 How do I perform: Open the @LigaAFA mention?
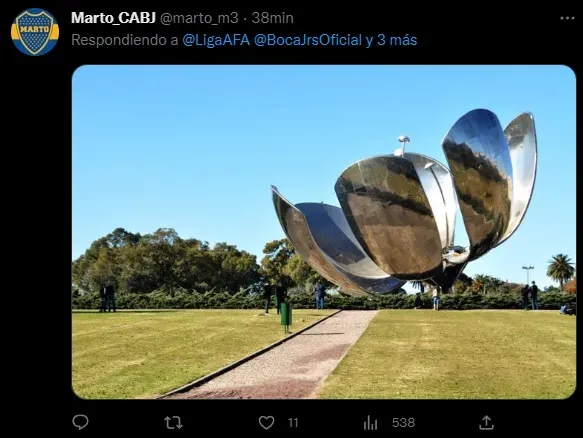tap(216, 40)
